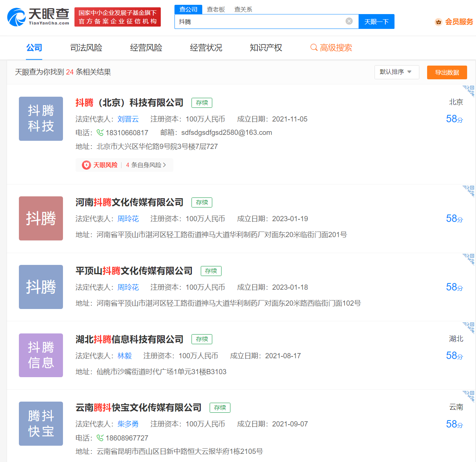Click the 天眼风险 shield icon
The width and height of the screenshot is (476, 462).
coord(86,165)
